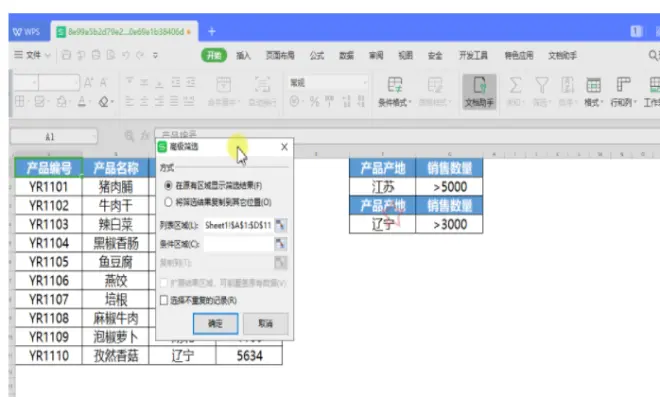The width and height of the screenshot is (660, 397).
Task: Select header cell 产品编号
Action: coord(48,168)
